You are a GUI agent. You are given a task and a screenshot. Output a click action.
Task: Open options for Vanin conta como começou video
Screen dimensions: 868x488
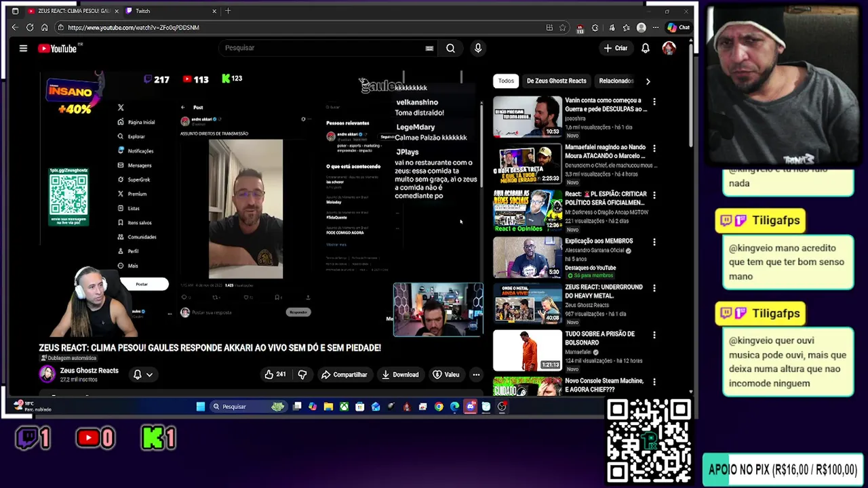[x=654, y=101]
